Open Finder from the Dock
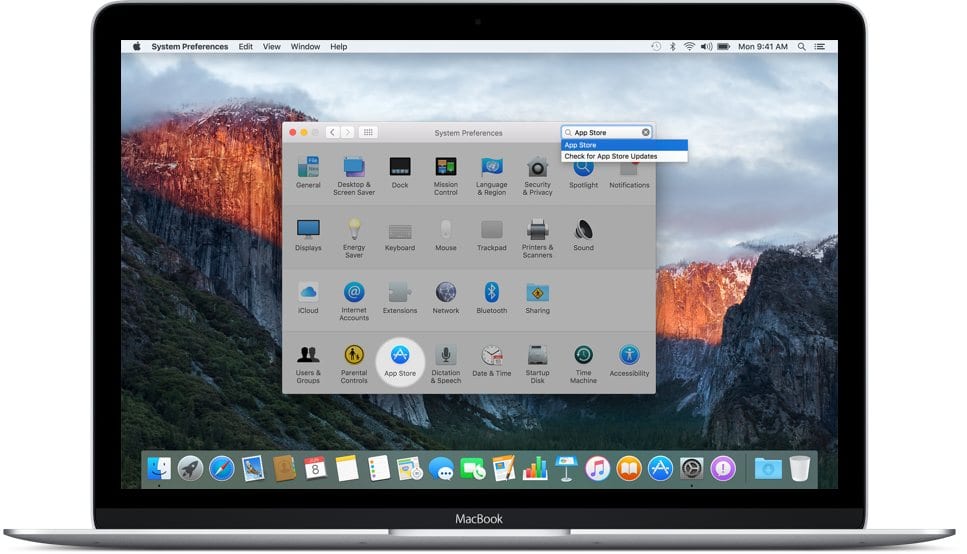The image size is (967, 554). tap(158, 469)
